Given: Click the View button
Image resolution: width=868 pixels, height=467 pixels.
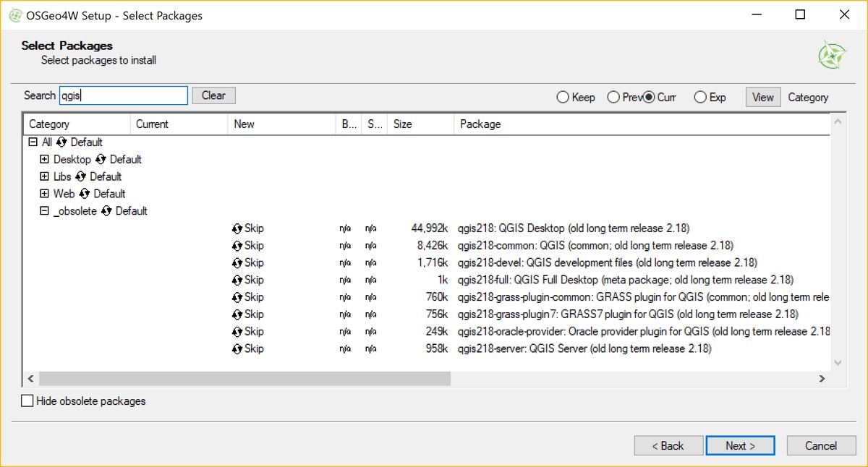Looking at the screenshot, I should point(763,98).
